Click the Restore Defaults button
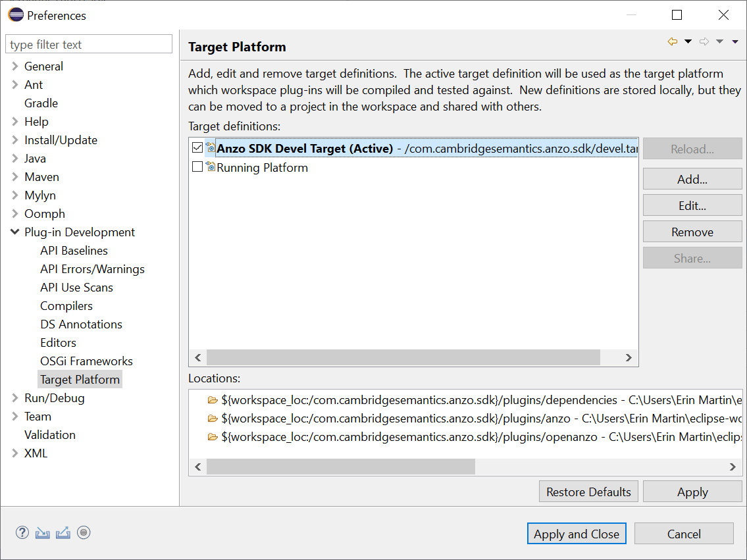 pyautogui.click(x=588, y=492)
